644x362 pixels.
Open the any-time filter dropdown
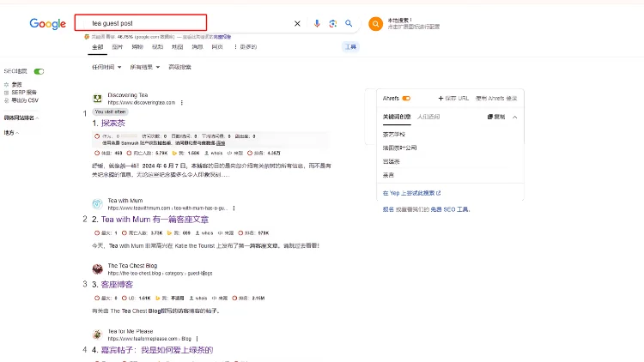[x=106, y=67]
